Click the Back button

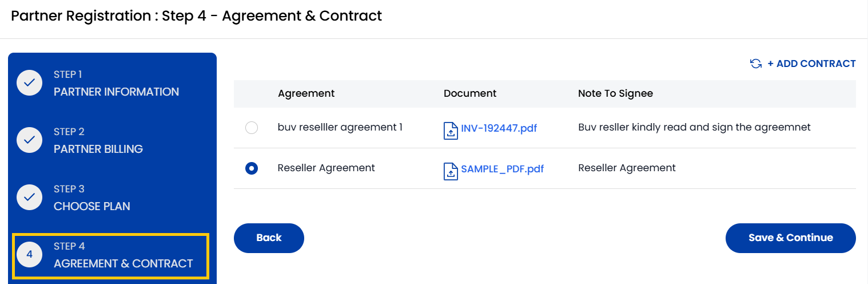[x=269, y=238]
